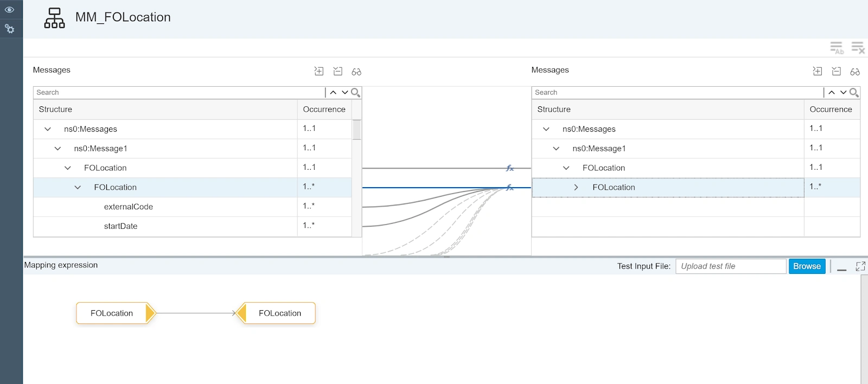Click the top-right Ab list toolbar icon
Screen dimensions: 868x384
(837, 48)
